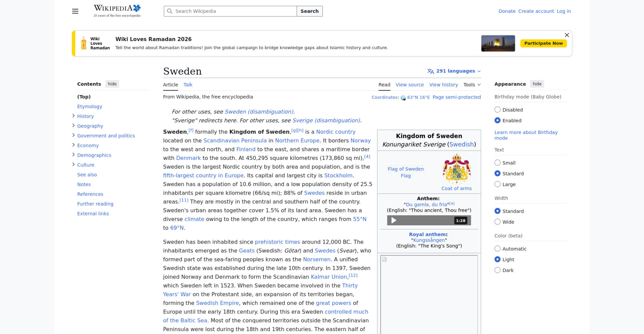Click the Ramadan banner photo thumbnail
Image resolution: width=644 pixels, height=334 pixels.
(x=498, y=43)
